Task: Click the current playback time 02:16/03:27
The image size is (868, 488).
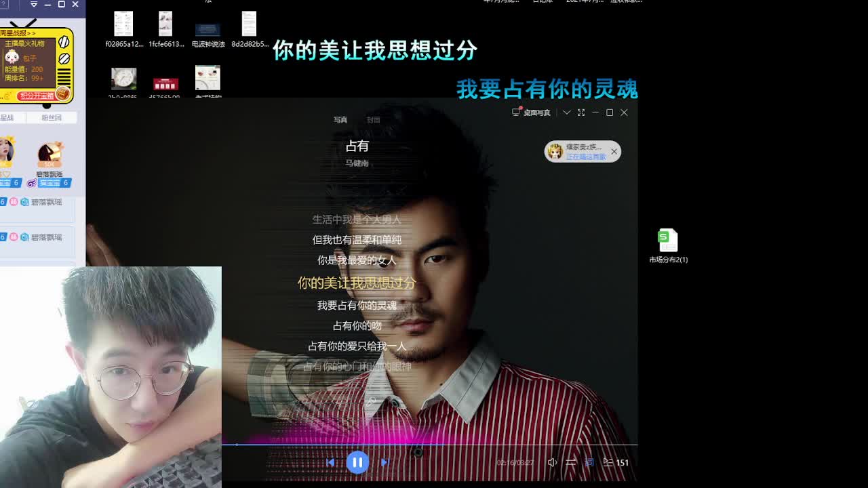Action: point(515,463)
